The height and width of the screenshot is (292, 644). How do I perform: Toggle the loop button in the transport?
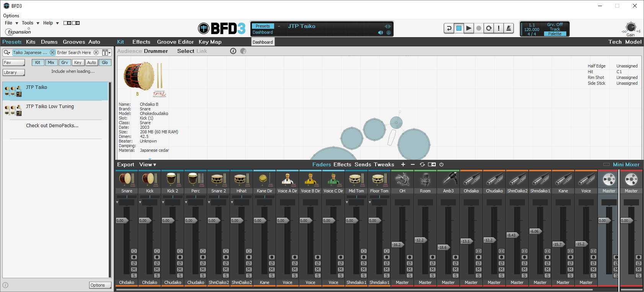[489, 28]
